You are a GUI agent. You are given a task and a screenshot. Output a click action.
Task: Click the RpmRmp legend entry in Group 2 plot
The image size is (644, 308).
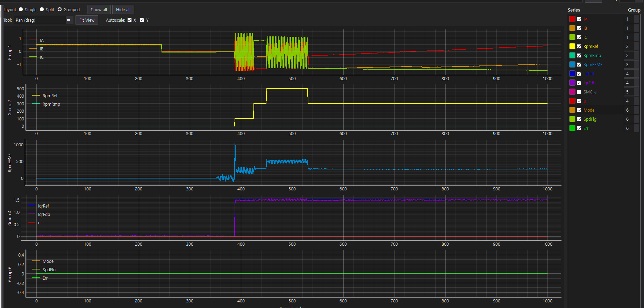click(x=46, y=104)
